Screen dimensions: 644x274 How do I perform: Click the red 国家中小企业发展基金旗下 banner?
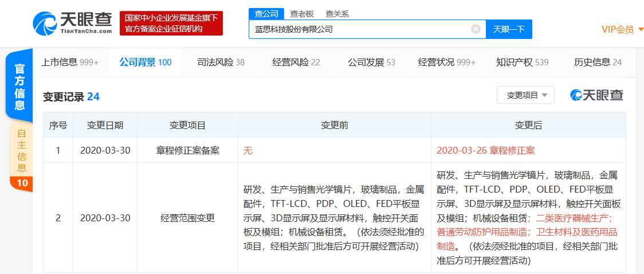pos(171,24)
